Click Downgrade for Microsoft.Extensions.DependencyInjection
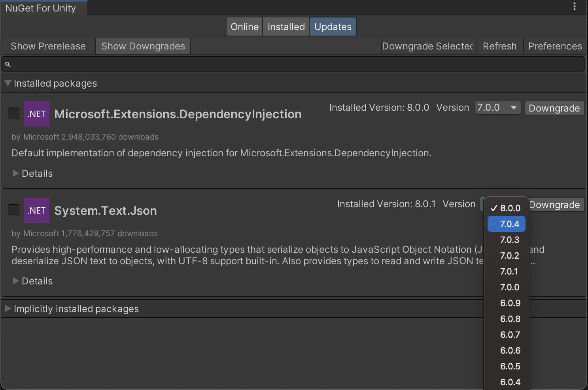Screen dimensions: 588x390 point(554,108)
